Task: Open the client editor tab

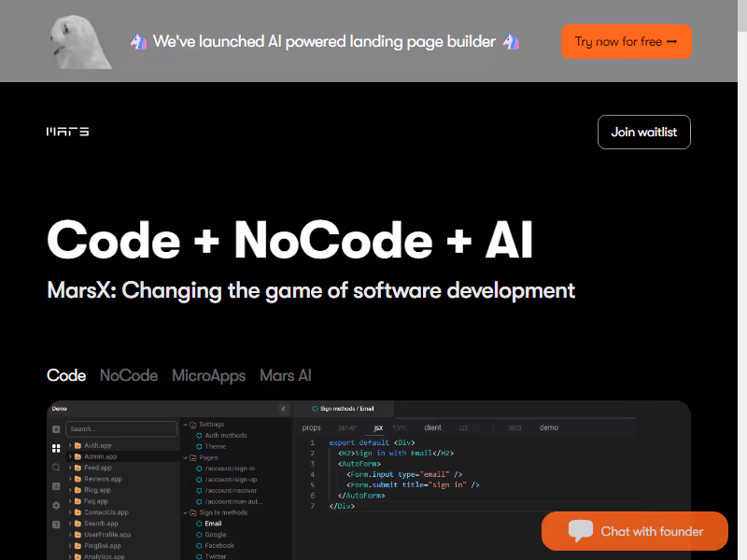Action: [x=432, y=427]
